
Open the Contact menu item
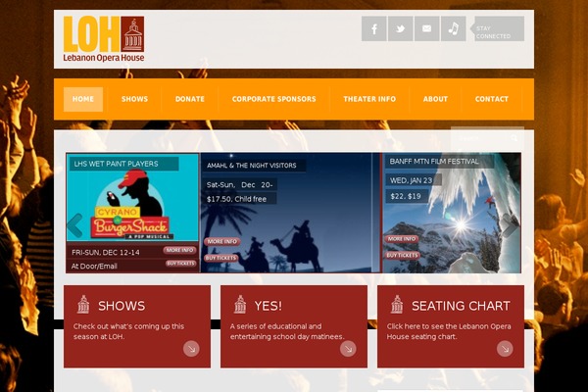pyautogui.click(x=492, y=99)
